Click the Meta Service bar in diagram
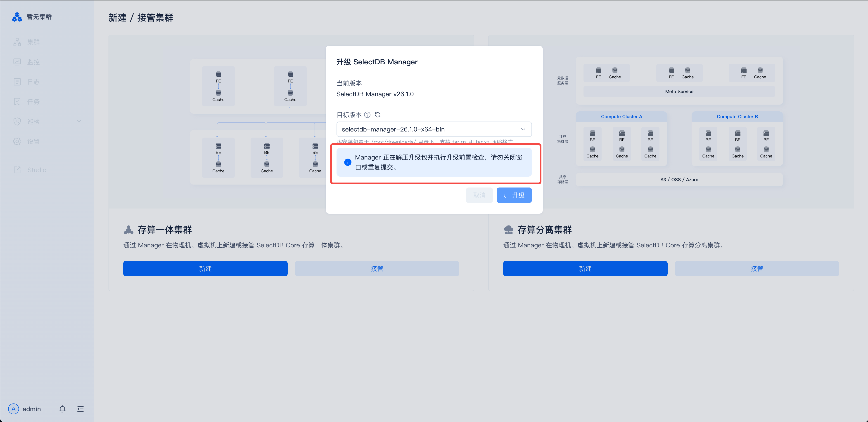 click(679, 91)
